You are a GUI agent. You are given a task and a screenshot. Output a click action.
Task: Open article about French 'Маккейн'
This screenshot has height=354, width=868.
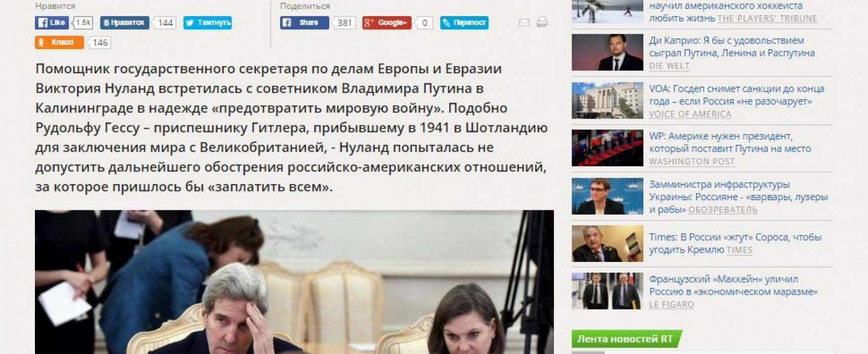tap(733, 285)
